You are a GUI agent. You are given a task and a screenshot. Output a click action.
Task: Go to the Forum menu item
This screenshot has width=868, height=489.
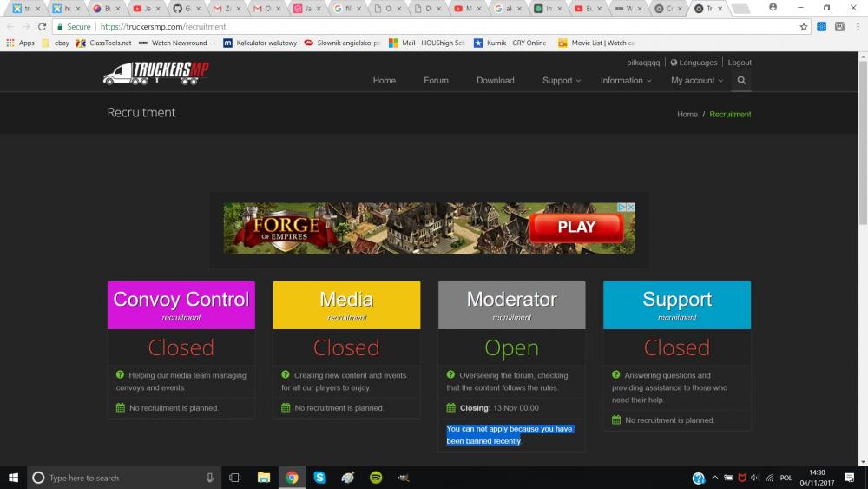coord(436,80)
